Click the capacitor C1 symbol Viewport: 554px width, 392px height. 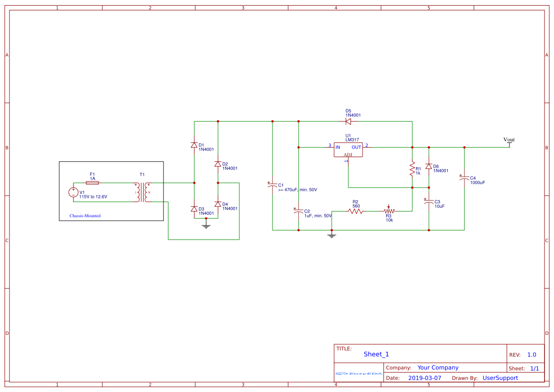pyautogui.click(x=272, y=185)
